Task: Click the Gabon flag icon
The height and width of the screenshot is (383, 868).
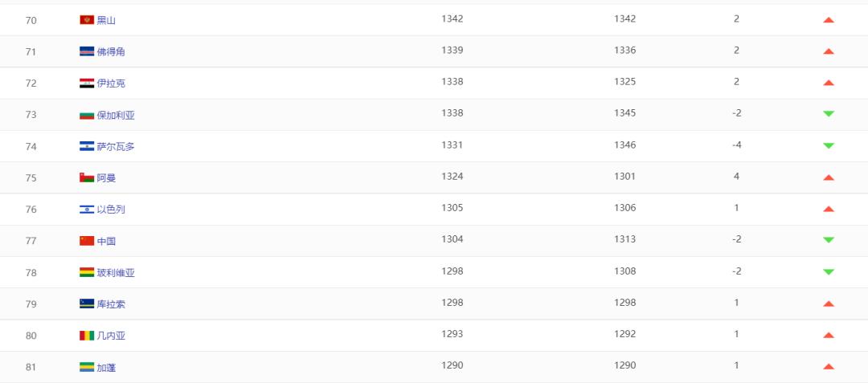Action: (87, 367)
